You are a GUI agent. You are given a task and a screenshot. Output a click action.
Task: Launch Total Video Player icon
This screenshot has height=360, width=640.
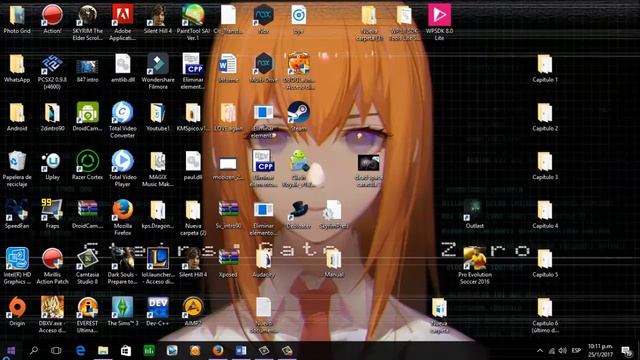click(122, 162)
